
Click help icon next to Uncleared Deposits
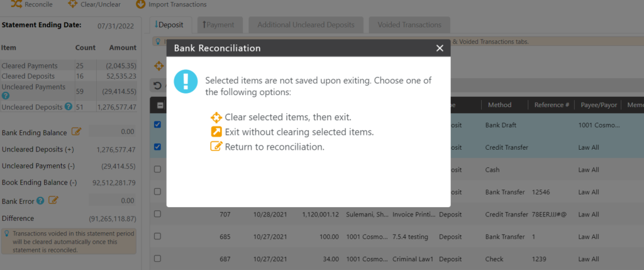pos(69,107)
